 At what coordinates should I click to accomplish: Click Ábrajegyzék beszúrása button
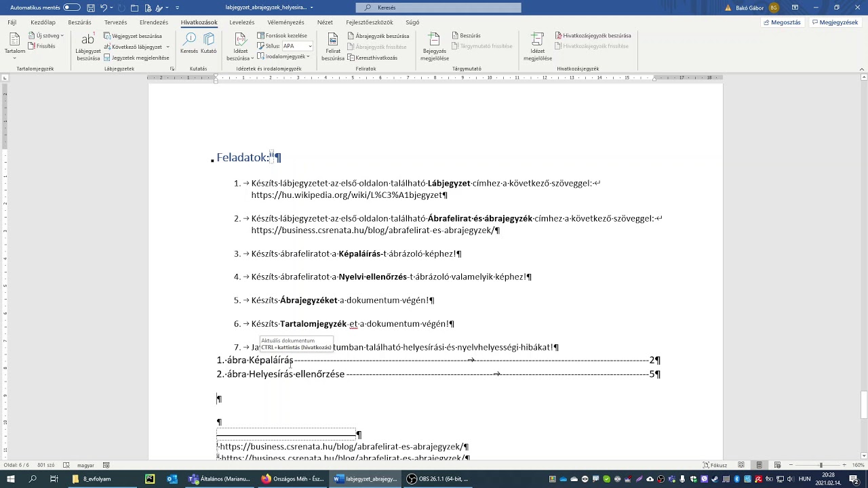click(x=378, y=36)
